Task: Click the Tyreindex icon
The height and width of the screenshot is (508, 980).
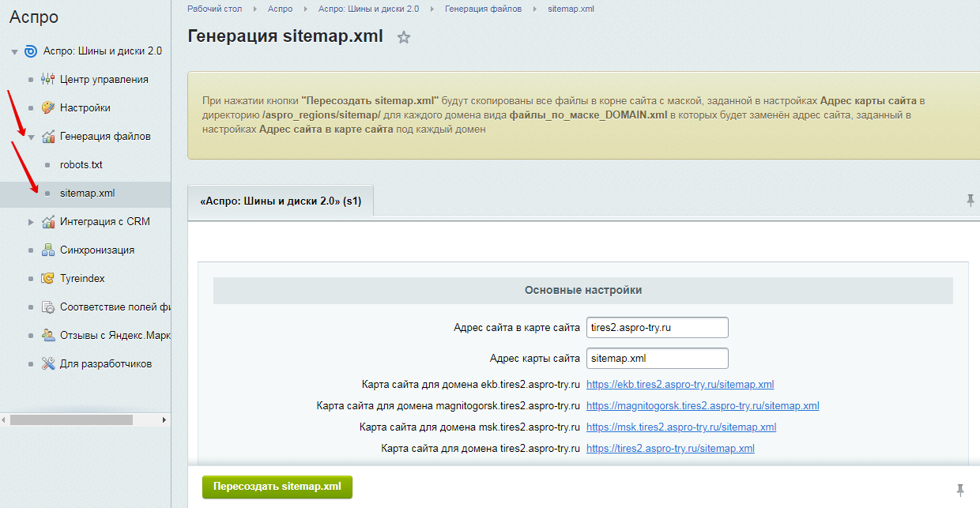Action: (47, 279)
